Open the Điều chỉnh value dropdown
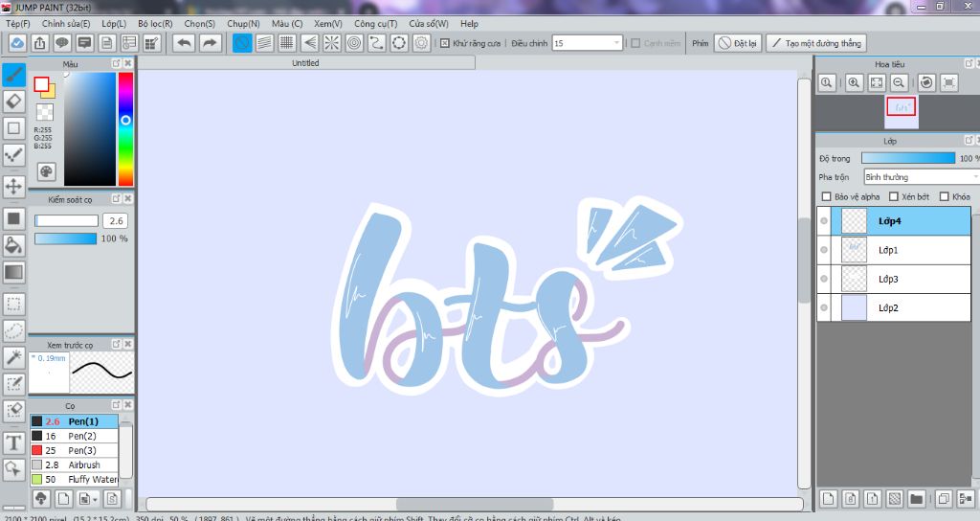 point(617,43)
